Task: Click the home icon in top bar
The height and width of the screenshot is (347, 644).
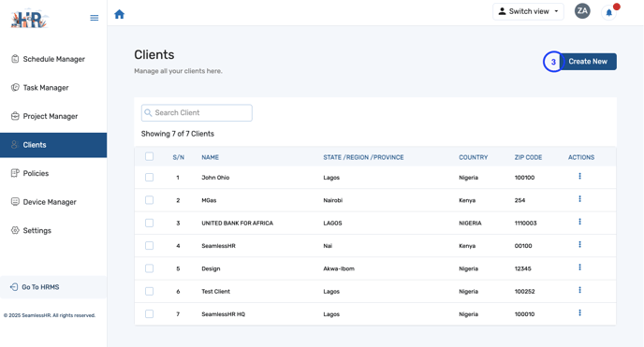Action: (119, 14)
